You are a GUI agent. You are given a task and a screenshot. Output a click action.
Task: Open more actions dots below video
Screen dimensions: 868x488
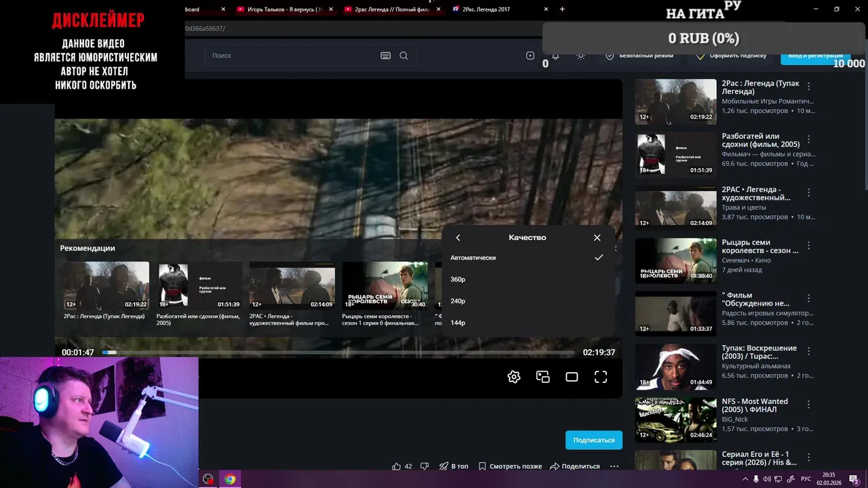[x=614, y=466]
